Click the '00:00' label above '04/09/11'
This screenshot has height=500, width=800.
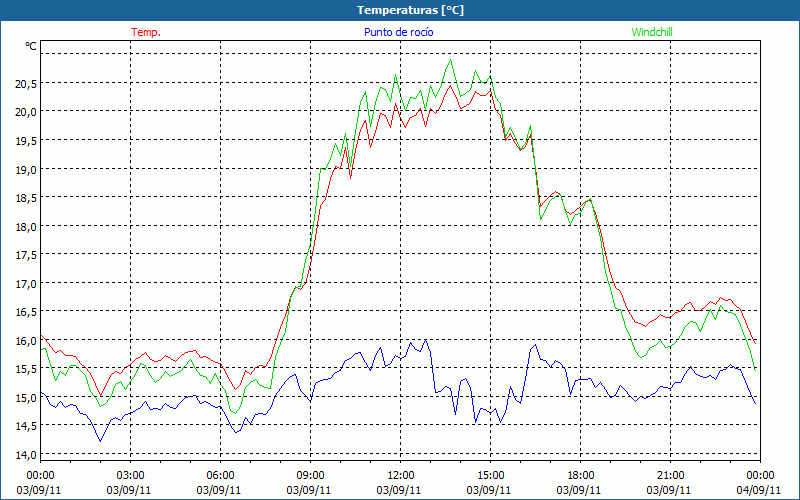760,475
